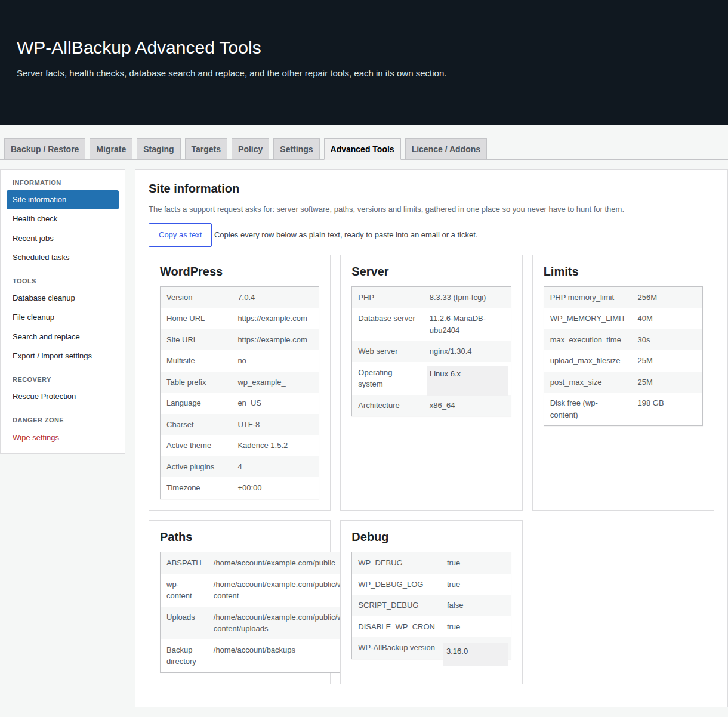
Task: Click the ABSPATH value /home/account/example.com/public
Action: tap(274, 563)
